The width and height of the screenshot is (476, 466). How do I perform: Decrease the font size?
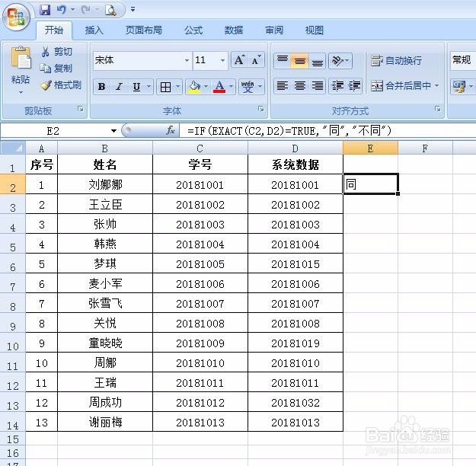(256, 60)
